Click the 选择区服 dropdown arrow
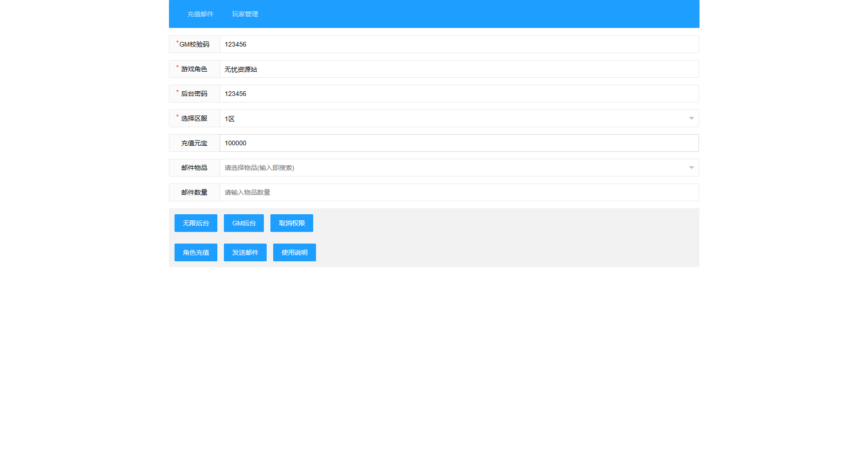This screenshot has height=469, width=868. [691, 118]
